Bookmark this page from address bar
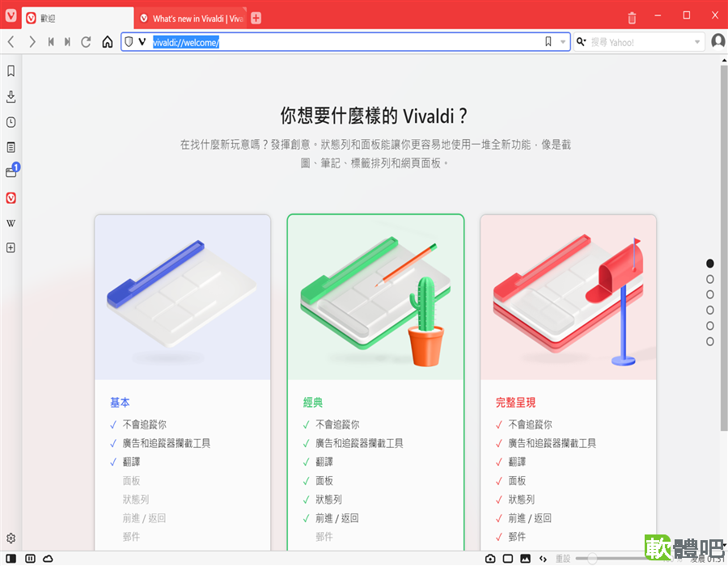The height and width of the screenshot is (566, 728). [548, 42]
